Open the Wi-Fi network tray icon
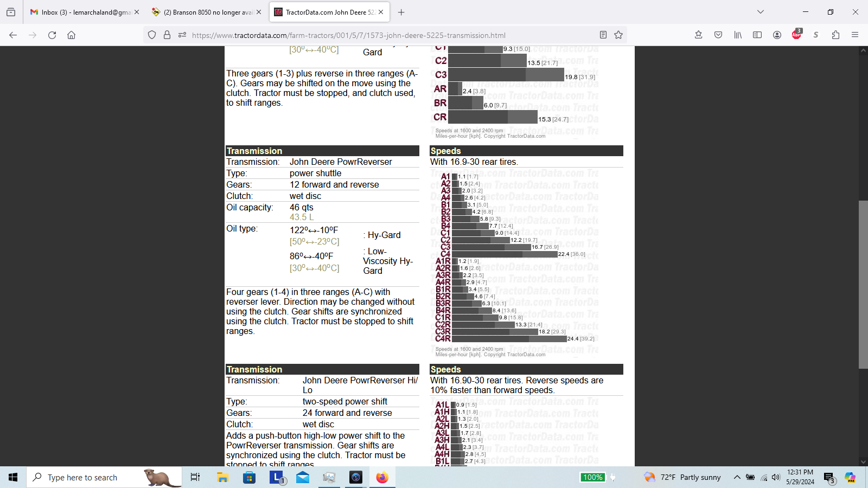Viewport: 868px width, 488px height. (764, 477)
